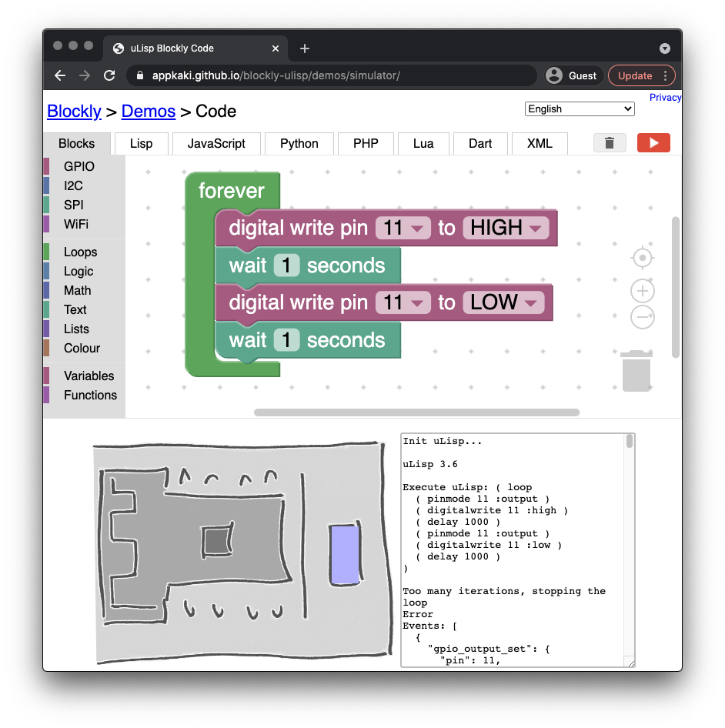Open the Demos page link
The width and height of the screenshot is (725, 728).
tap(148, 111)
